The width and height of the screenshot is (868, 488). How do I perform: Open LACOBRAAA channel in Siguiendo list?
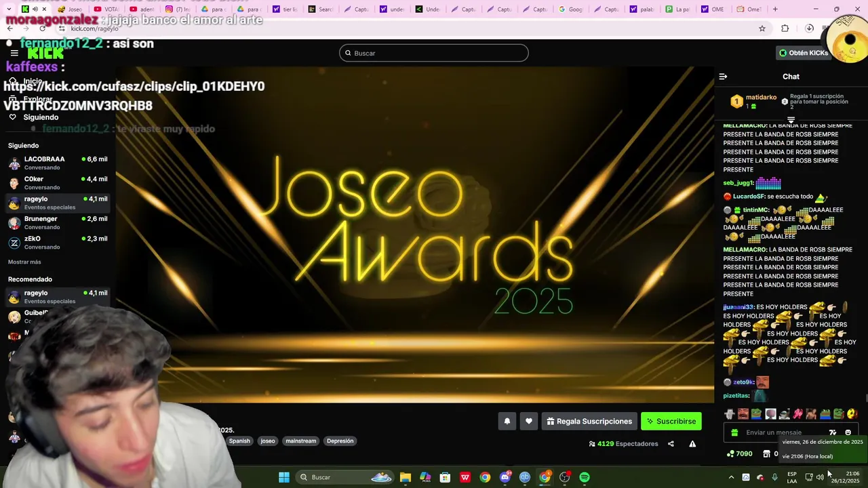click(58, 163)
